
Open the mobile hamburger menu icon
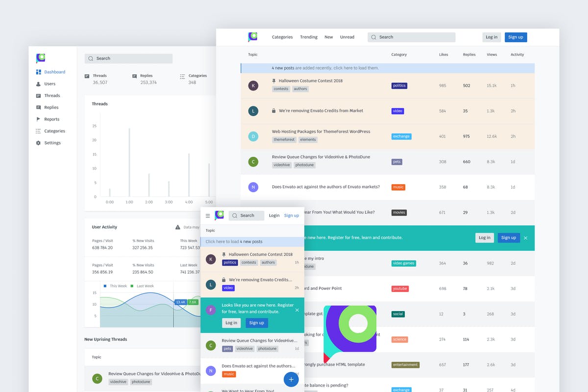tap(208, 216)
